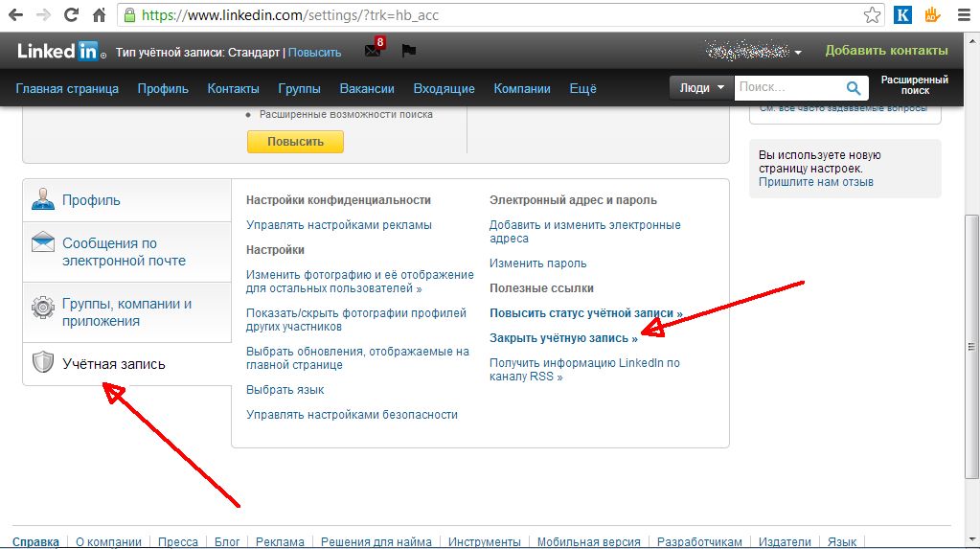This screenshot has height=549, width=980.
Task: Open О компании footer link
Action: 109,541
